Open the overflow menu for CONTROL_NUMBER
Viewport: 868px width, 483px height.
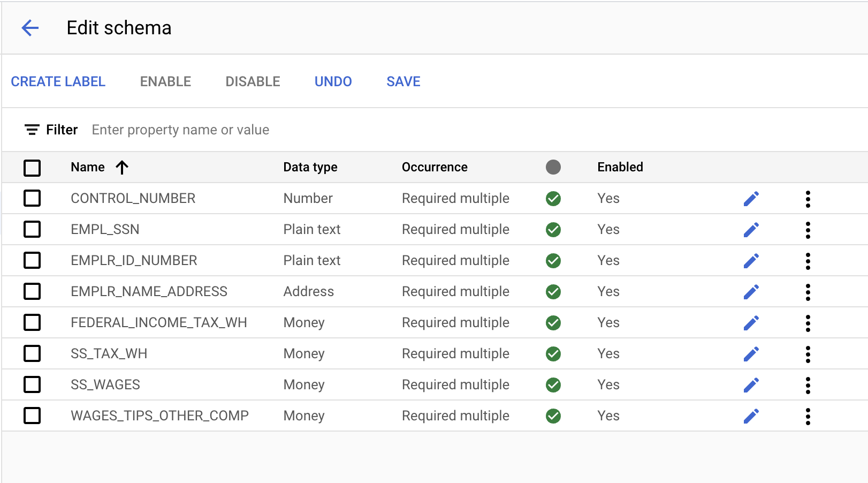808,198
